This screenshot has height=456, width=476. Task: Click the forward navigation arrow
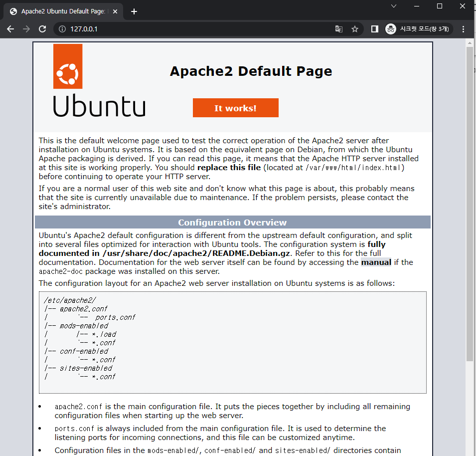coord(26,29)
